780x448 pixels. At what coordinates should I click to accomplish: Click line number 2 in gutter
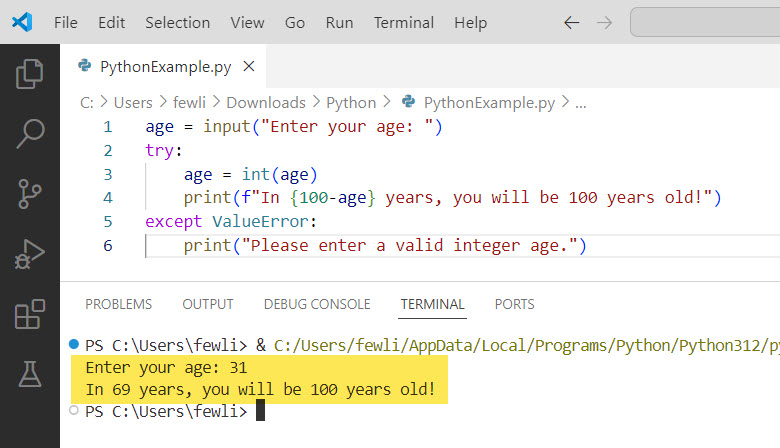[x=107, y=151]
